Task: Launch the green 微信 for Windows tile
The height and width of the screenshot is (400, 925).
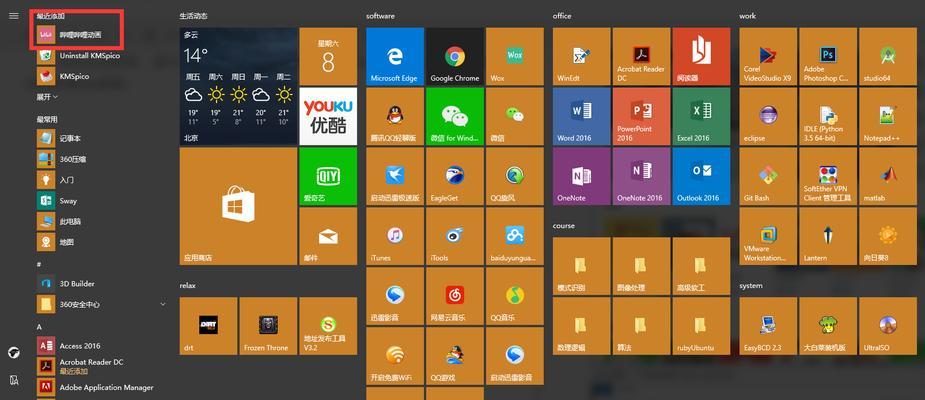Action: point(455,116)
